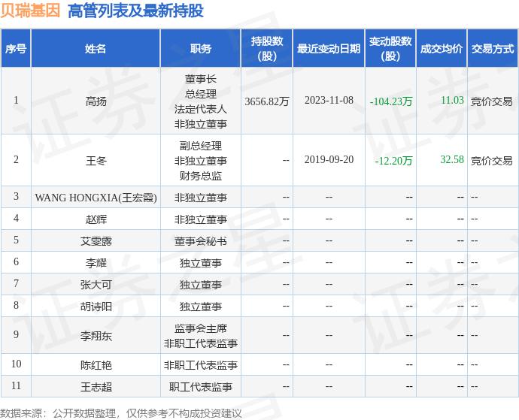Click the 副总经理 position text
The image size is (519, 420).
click(x=201, y=146)
